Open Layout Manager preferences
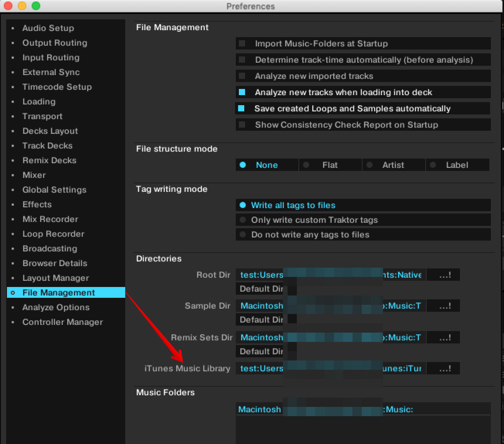The width and height of the screenshot is (504, 444). tap(56, 278)
